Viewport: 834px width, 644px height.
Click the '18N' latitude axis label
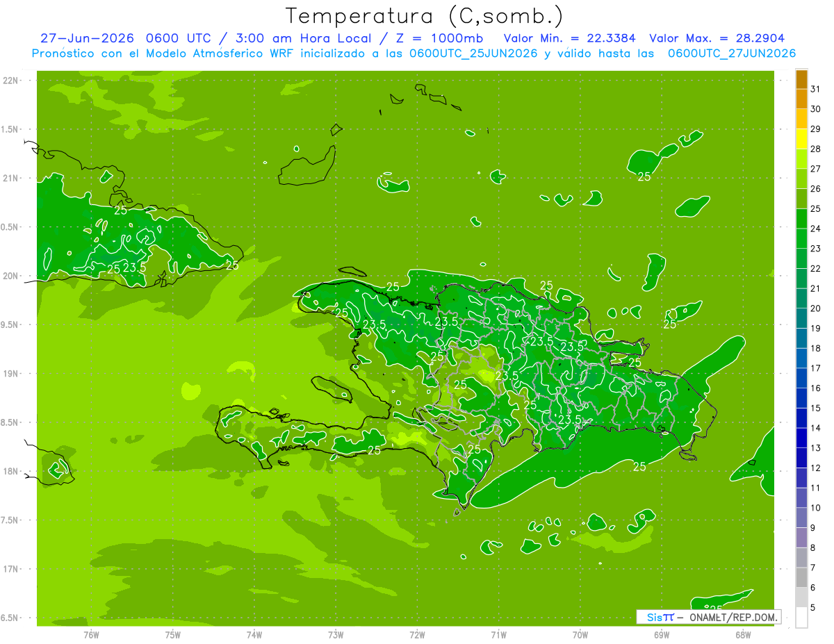pos(10,472)
